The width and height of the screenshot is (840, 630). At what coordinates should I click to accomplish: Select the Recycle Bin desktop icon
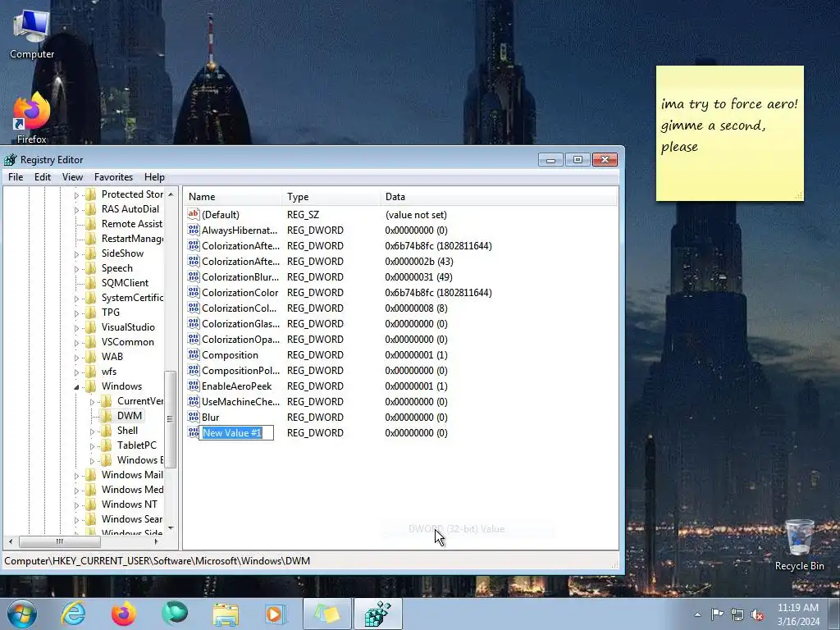(x=799, y=545)
